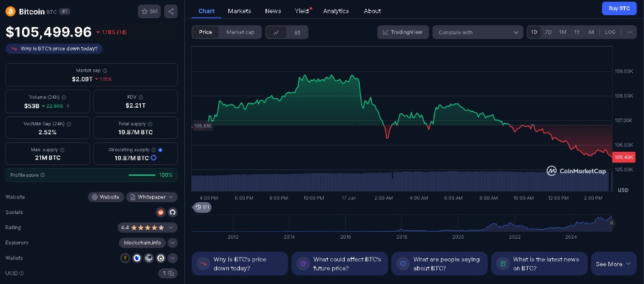Screen dimensions: 644x284
Task: Enable LOG scale on the chart
Action: pyautogui.click(x=610, y=32)
